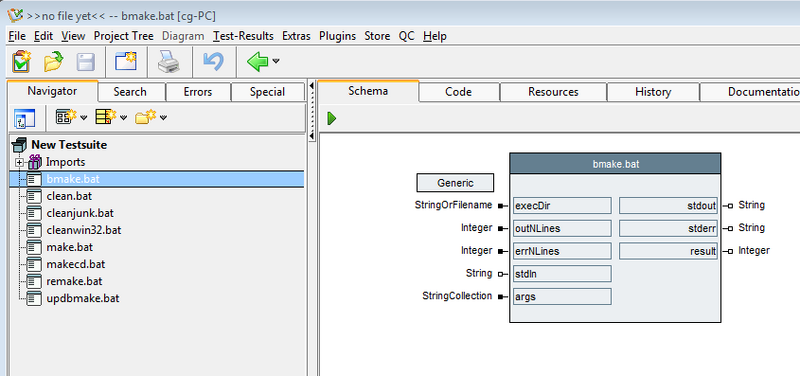The image size is (800, 376).
Task: Click the Print toolbar icon
Action: [x=169, y=62]
